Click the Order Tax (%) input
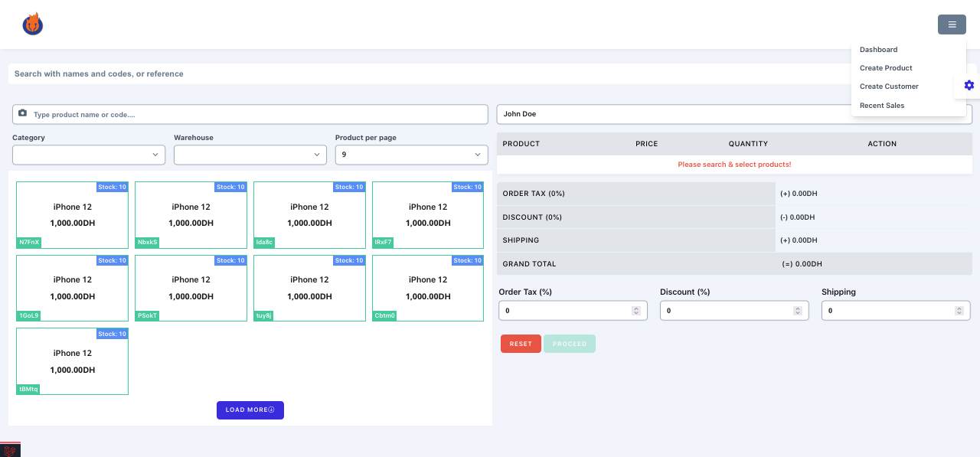This screenshot has width=980, height=457. [x=573, y=311]
